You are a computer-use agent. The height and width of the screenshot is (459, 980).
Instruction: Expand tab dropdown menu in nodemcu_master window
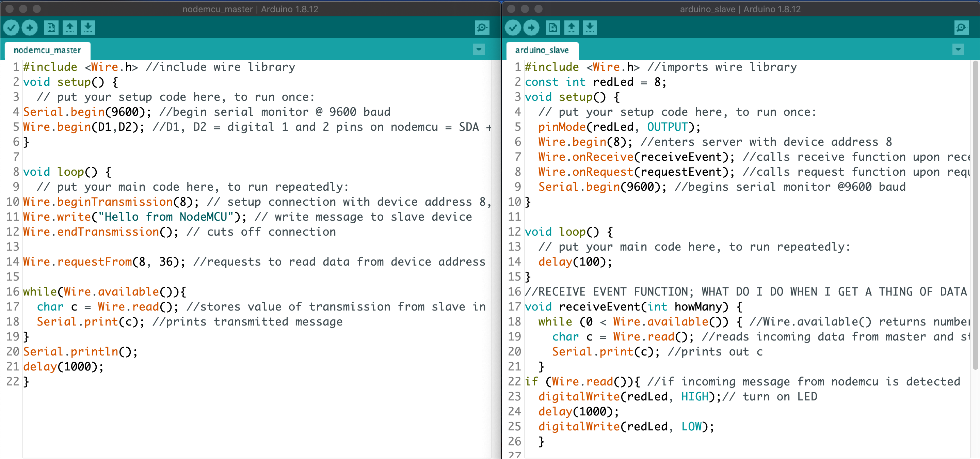(479, 49)
